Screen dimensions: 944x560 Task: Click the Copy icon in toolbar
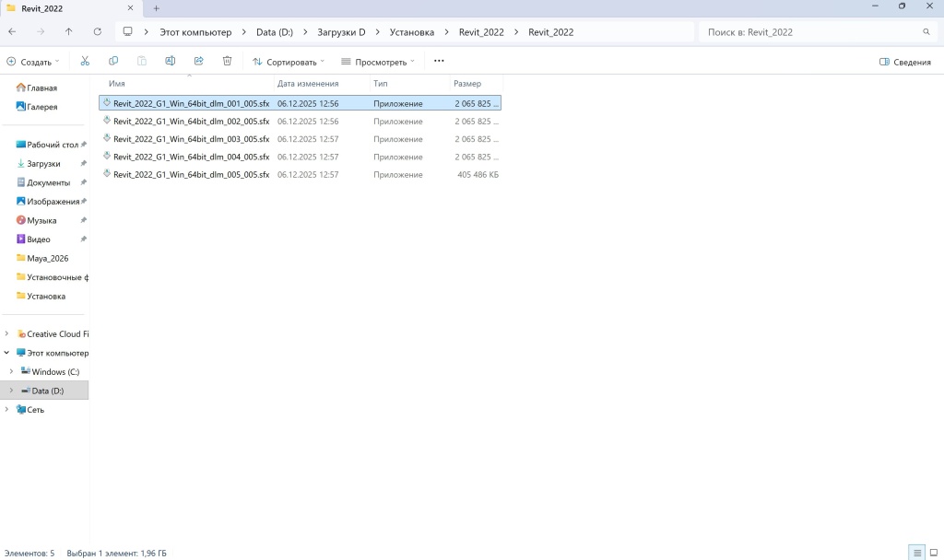[113, 62]
